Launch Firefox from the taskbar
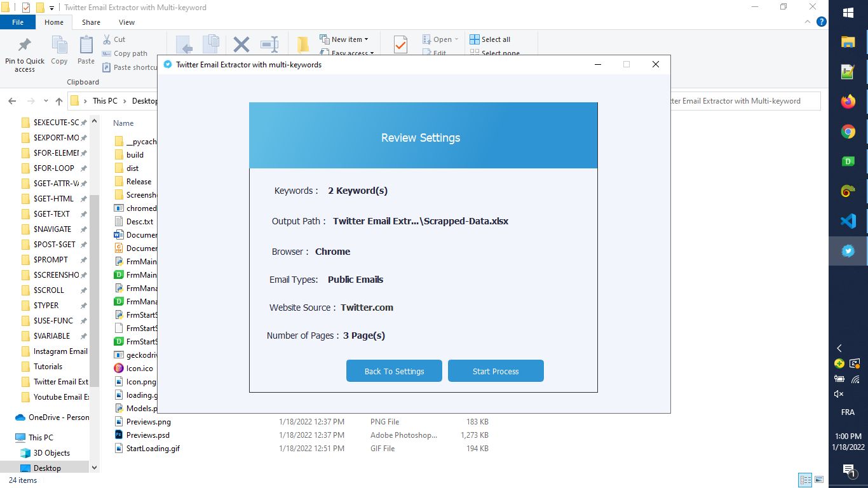This screenshot has width=868, height=488. [x=848, y=102]
